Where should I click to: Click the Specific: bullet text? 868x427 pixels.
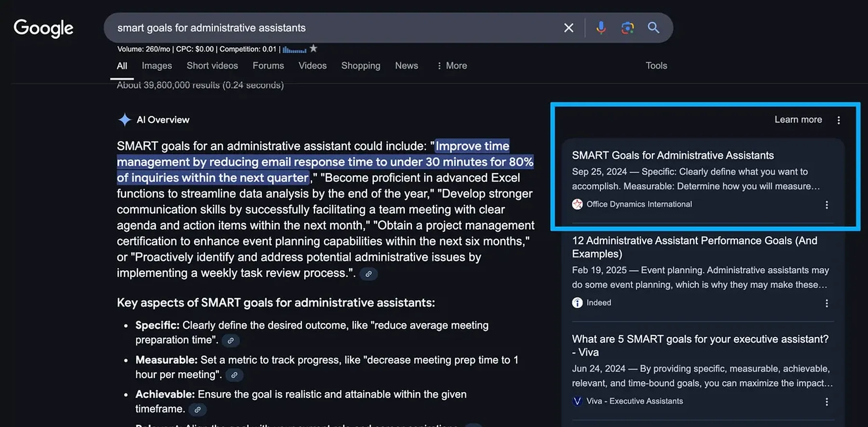pyautogui.click(x=157, y=326)
